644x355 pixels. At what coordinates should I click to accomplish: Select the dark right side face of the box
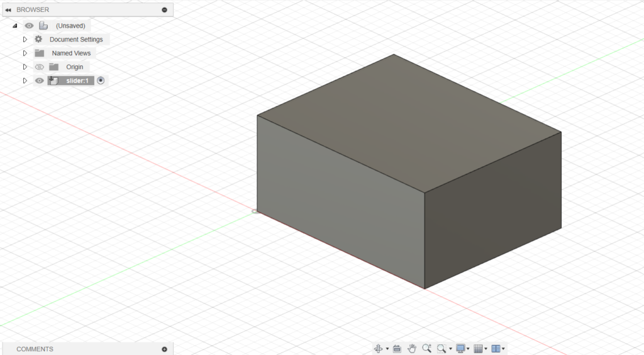(493, 210)
